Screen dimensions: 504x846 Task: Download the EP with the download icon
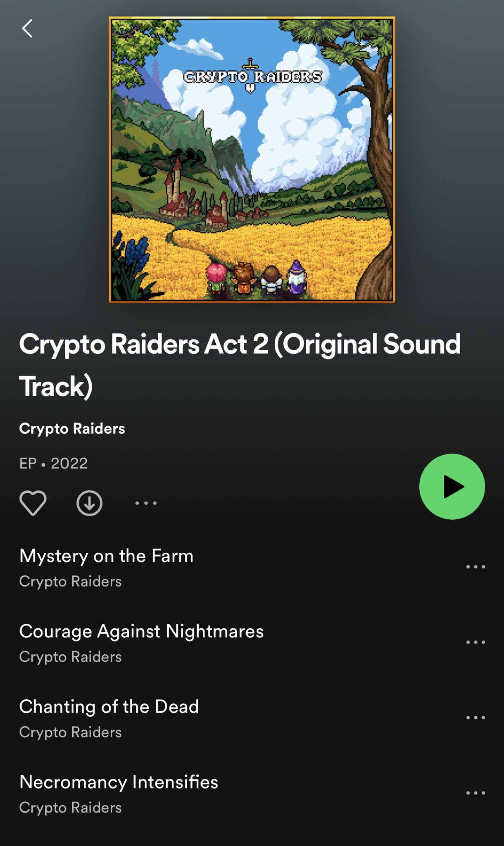pos(89,503)
